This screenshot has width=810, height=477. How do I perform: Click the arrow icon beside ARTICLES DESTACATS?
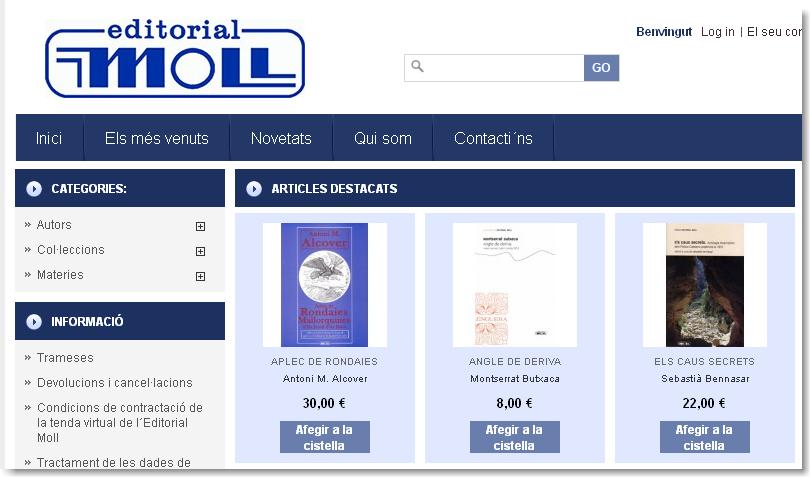coord(254,189)
